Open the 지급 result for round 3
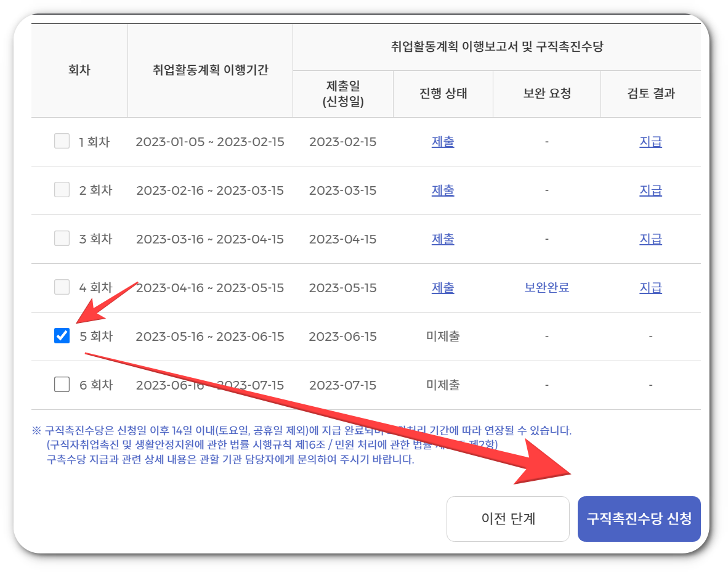The width and height of the screenshot is (728, 572). pos(651,239)
